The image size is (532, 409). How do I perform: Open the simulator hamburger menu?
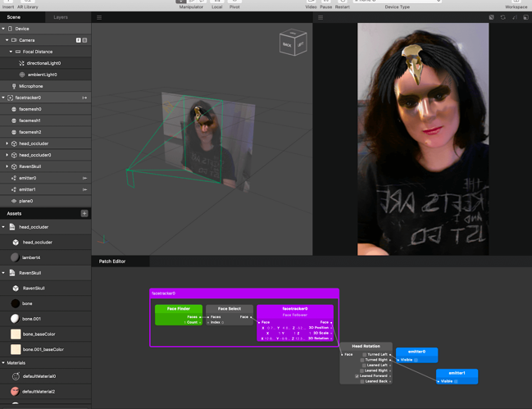(321, 18)
